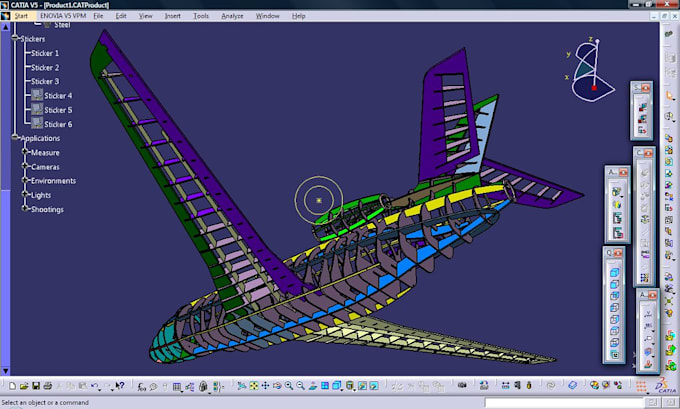Open the Help menu
Screen dimensions: 680x409
pos(299,16)
